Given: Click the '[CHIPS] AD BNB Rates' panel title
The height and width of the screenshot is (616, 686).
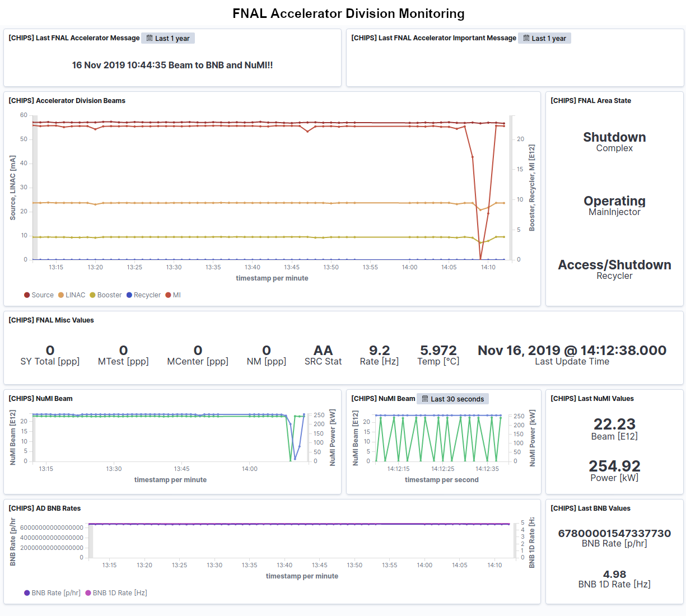Looking at the screenshot, I should click(44, 508).
